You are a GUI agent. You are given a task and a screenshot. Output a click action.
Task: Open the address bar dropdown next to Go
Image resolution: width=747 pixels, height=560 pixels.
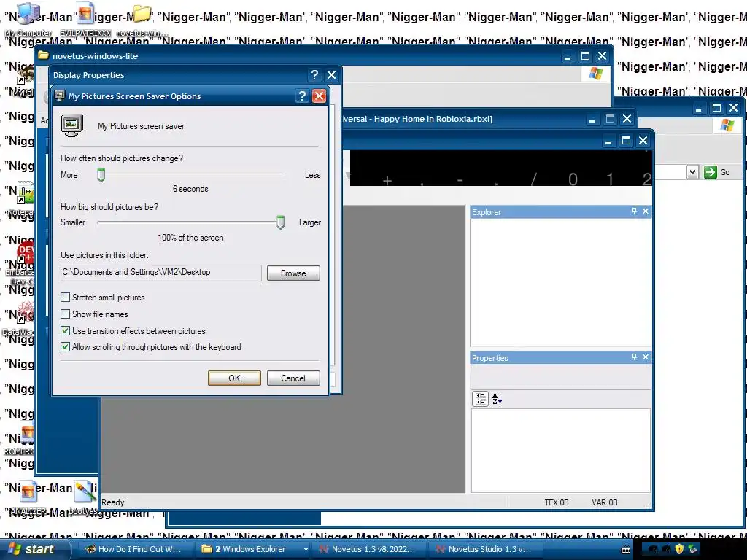[x=692, y=172]
